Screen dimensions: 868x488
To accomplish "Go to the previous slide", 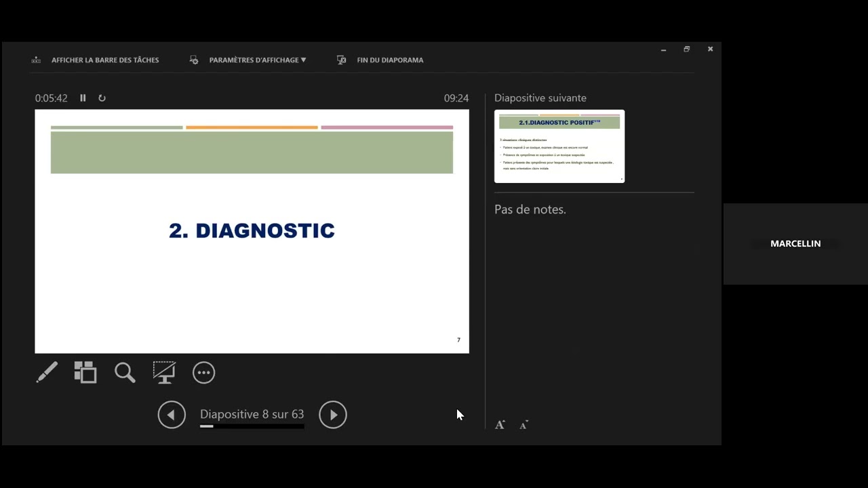I will pyautogui.click(x=172, y=415).
